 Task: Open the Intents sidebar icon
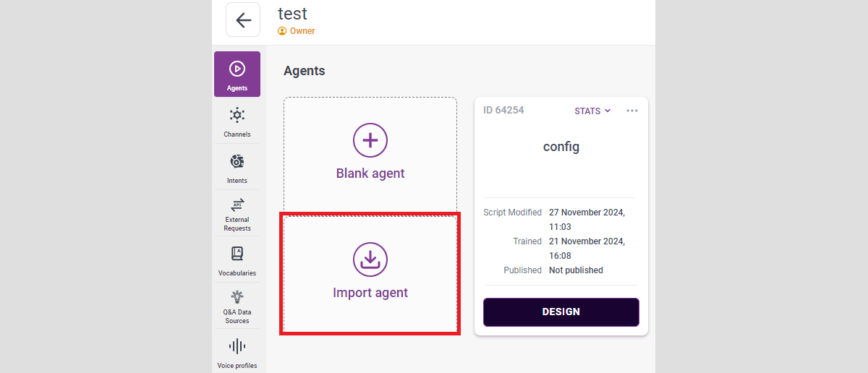[237, 161]
